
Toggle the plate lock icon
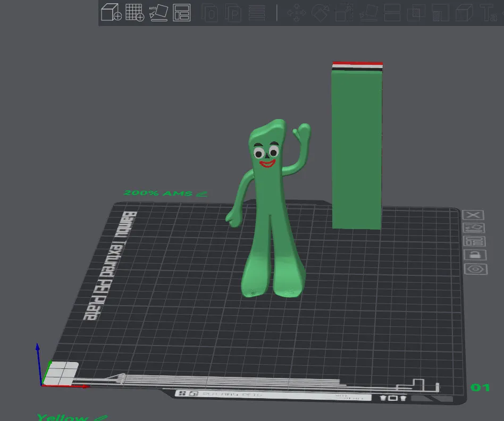click(475, 255)
